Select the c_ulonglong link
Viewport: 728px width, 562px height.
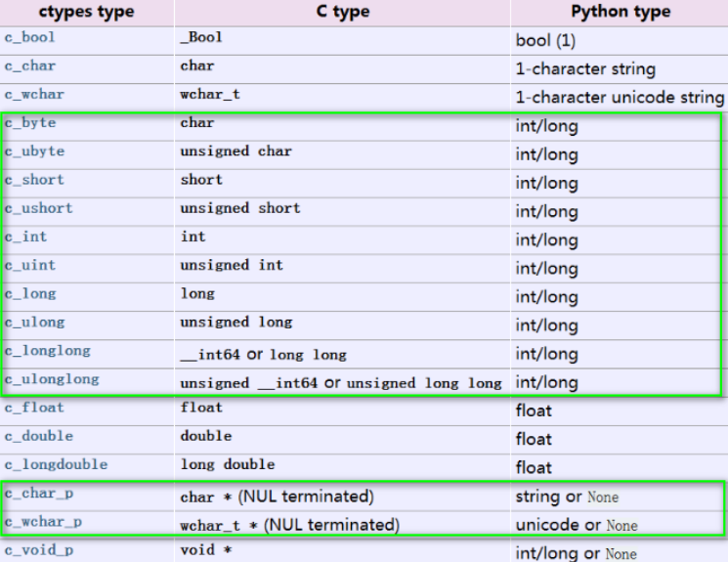43,379
